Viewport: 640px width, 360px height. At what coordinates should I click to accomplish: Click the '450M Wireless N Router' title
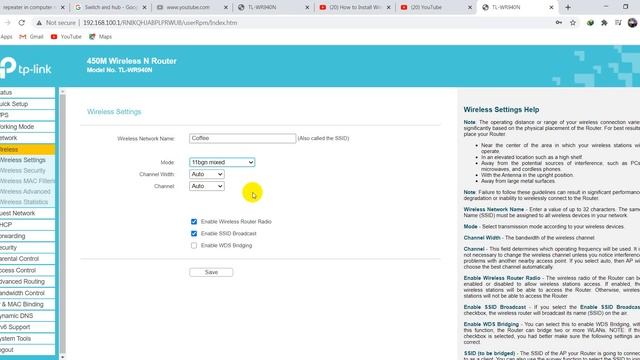pos(131,61)
